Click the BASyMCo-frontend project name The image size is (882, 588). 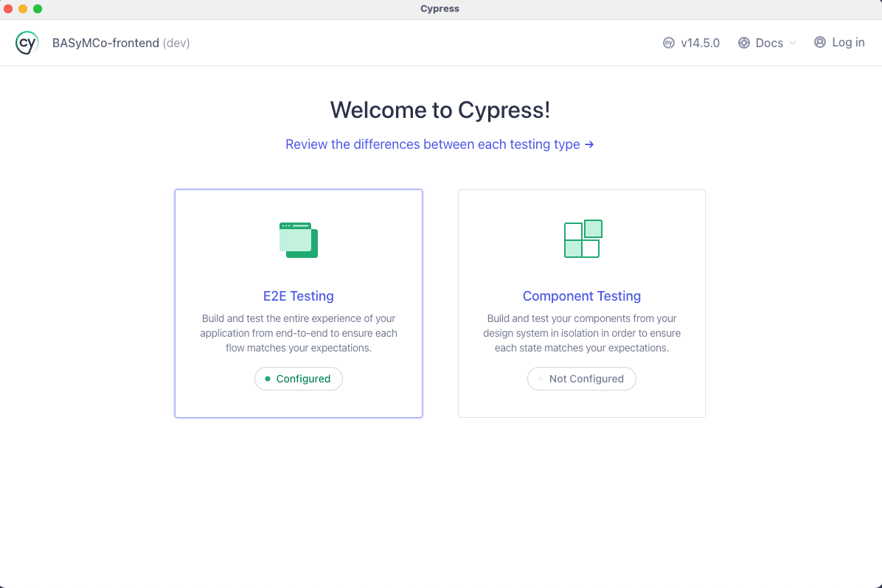(x=105, y=43)
